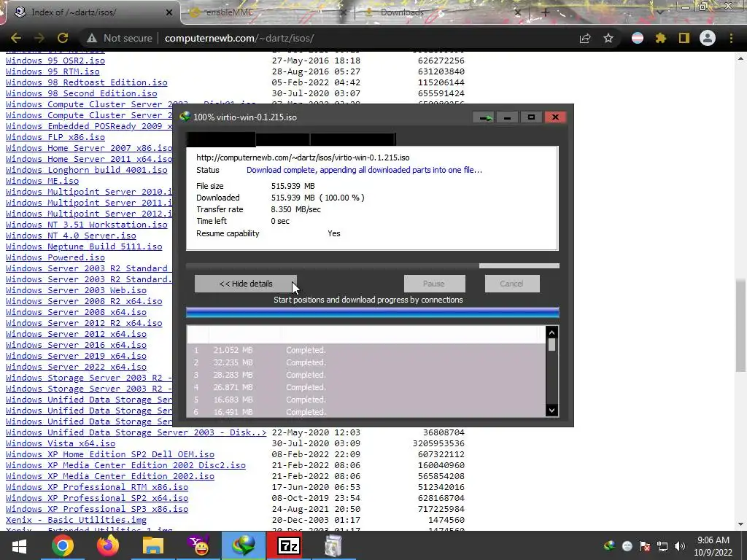The image size is (747, 560).
Task: Click the Pause button in download dialog
Action: [x=434, y=284]
